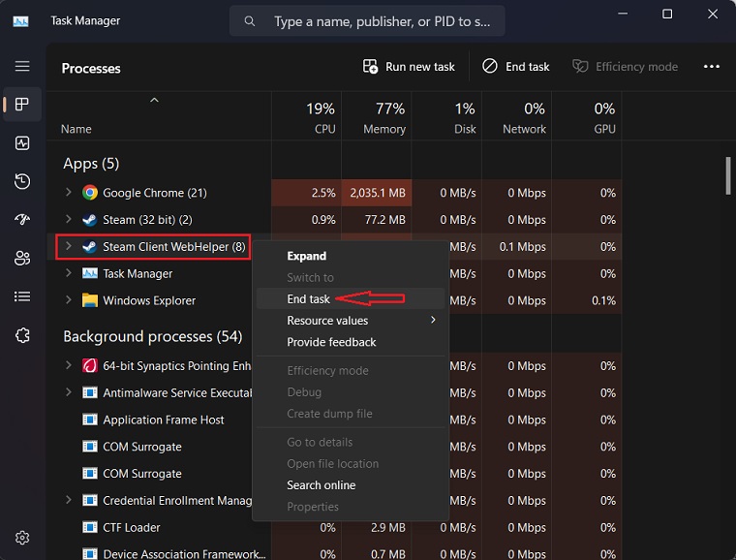The image size is (736, 560).
Task: Open the Users page in sidebar
Action: (22, 258)
